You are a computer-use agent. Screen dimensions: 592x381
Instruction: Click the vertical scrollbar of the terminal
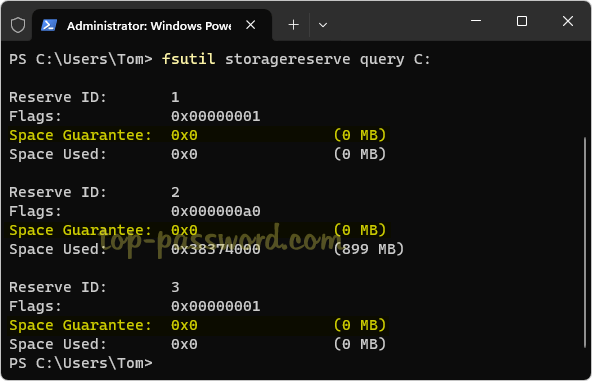point(585,242)
